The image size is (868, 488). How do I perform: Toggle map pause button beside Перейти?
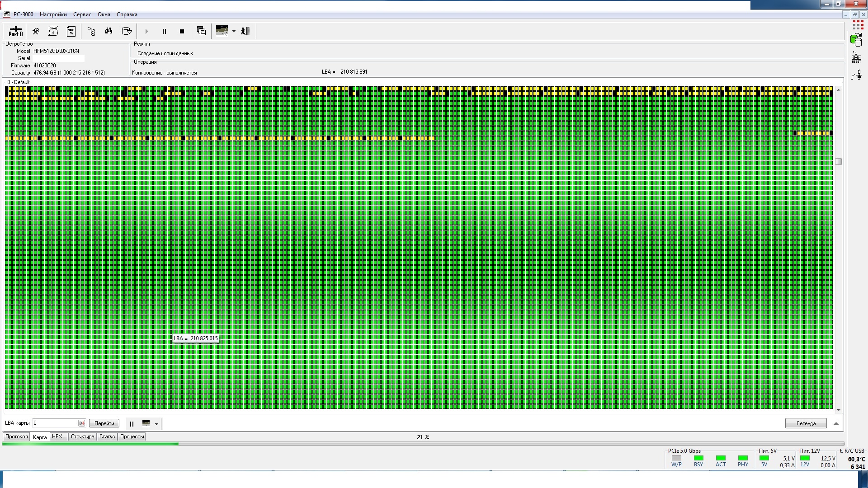pyautogui.click(x=132, y=424)
